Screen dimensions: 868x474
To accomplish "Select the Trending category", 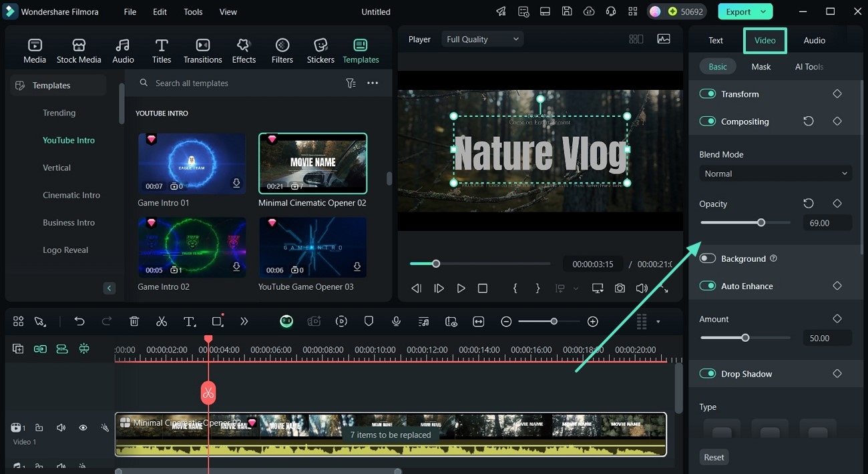I will pyautogui.click(x=59, y=113).
